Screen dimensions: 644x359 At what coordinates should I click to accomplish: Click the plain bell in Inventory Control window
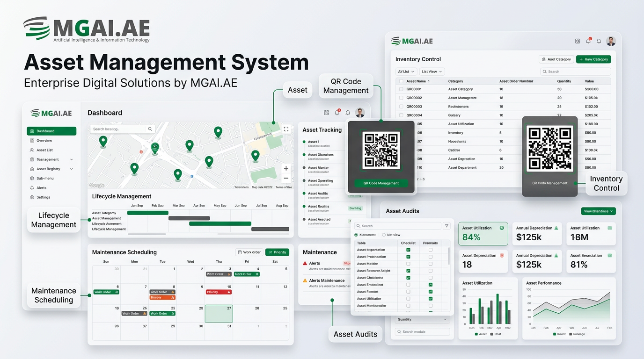pos(599,41)
